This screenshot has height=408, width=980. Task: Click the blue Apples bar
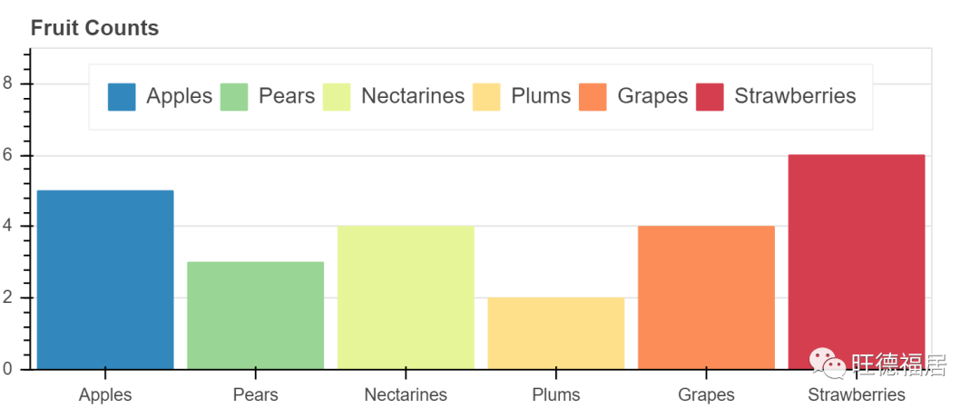coord(105,279)
